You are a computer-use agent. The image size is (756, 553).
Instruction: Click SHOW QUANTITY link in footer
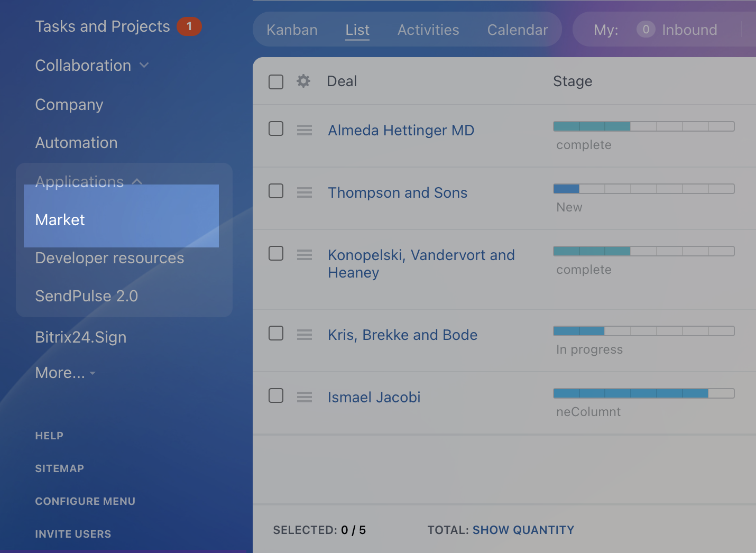coord(523,530)
